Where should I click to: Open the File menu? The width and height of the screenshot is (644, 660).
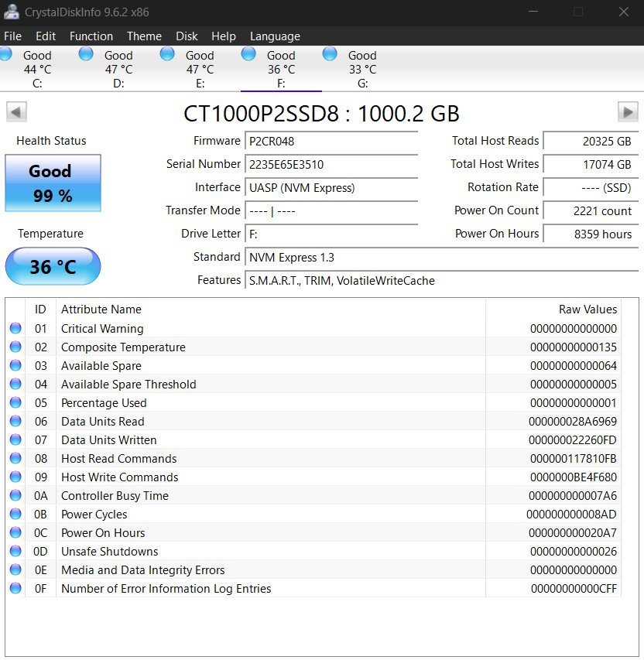pyautogui.click(x=12, y=36)
